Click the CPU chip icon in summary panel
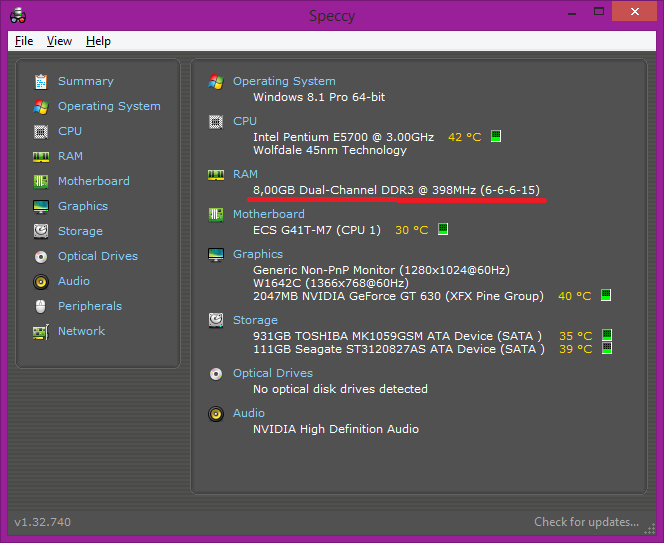664x543 pixels. click(216, 122)
